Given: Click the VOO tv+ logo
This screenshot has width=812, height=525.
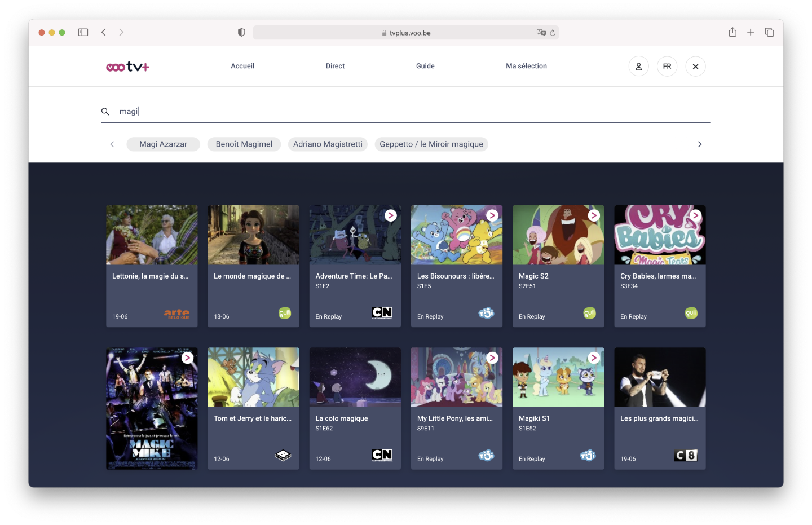Looking at the screenshot, I should [127, 66].
